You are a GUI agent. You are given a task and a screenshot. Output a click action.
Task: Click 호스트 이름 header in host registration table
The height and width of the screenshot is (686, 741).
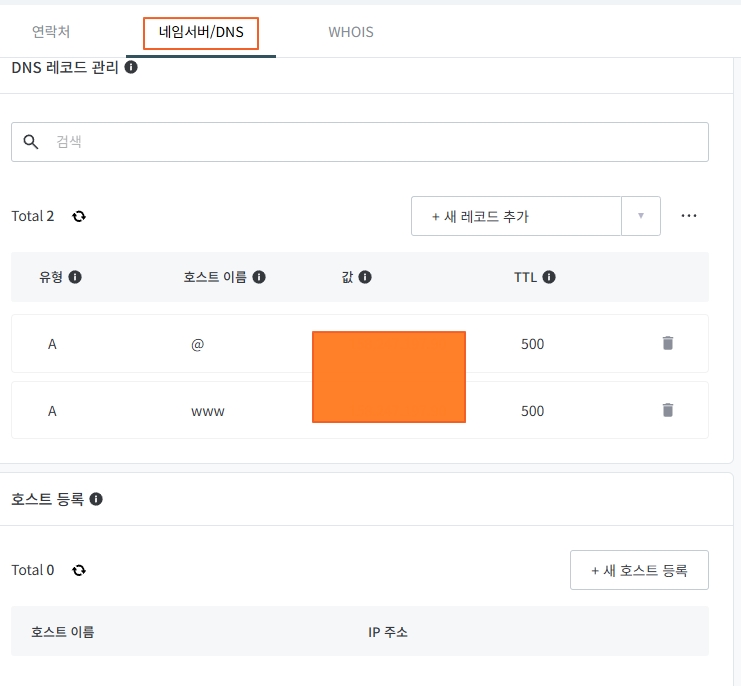point(62,632)
